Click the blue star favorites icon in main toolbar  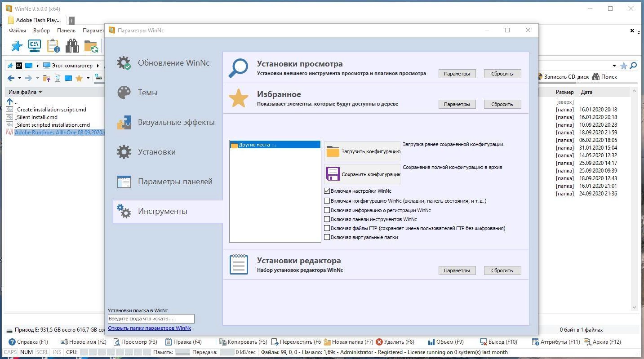click(x=17, y=46)
